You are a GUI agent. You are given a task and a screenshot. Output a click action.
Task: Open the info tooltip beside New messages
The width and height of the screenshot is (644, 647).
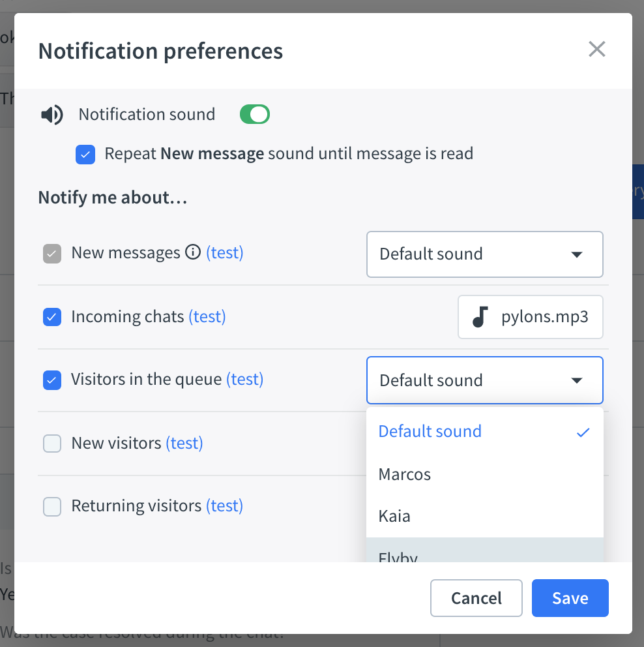coord(194,252)
